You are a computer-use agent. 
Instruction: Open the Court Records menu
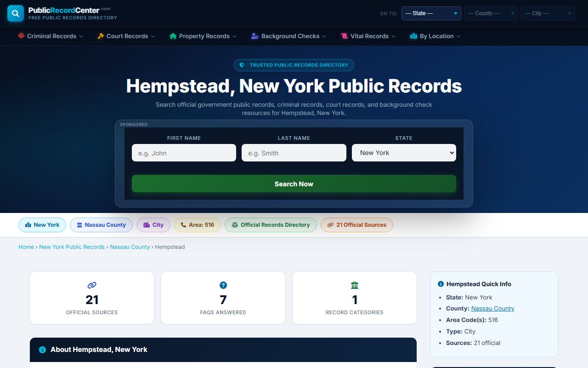pyautogui.click(x=126, y=36)
